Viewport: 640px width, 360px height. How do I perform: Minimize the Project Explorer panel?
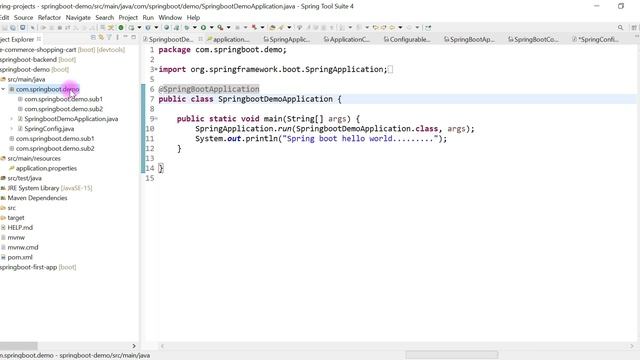point(125,37)
